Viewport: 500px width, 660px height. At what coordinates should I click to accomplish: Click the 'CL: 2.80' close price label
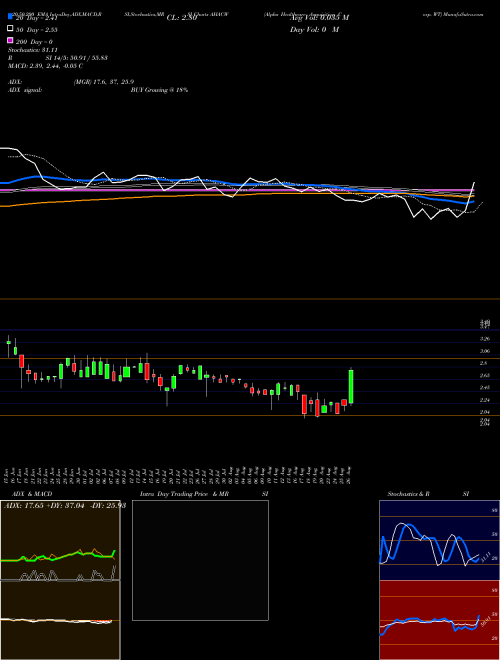(x=182, y=18)
